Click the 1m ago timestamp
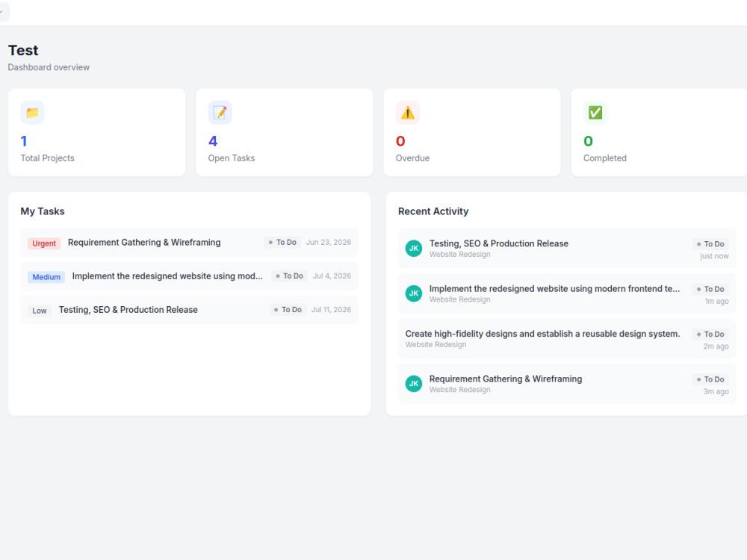 tap(716, 302)
